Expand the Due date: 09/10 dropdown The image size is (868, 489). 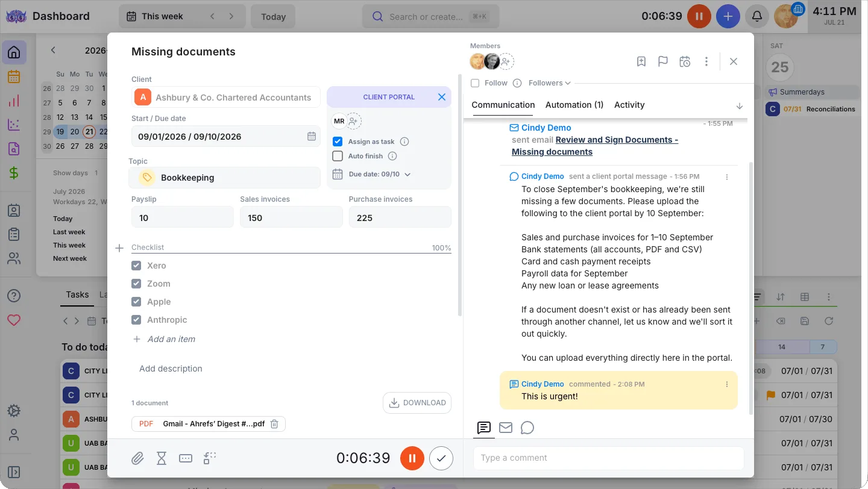380,174
